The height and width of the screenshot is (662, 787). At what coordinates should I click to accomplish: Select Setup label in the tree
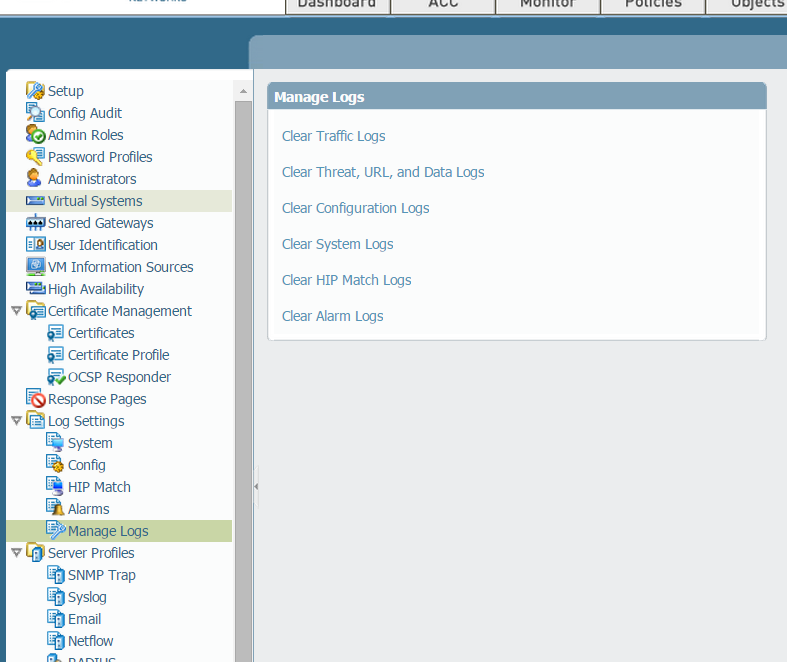[66, 91]
